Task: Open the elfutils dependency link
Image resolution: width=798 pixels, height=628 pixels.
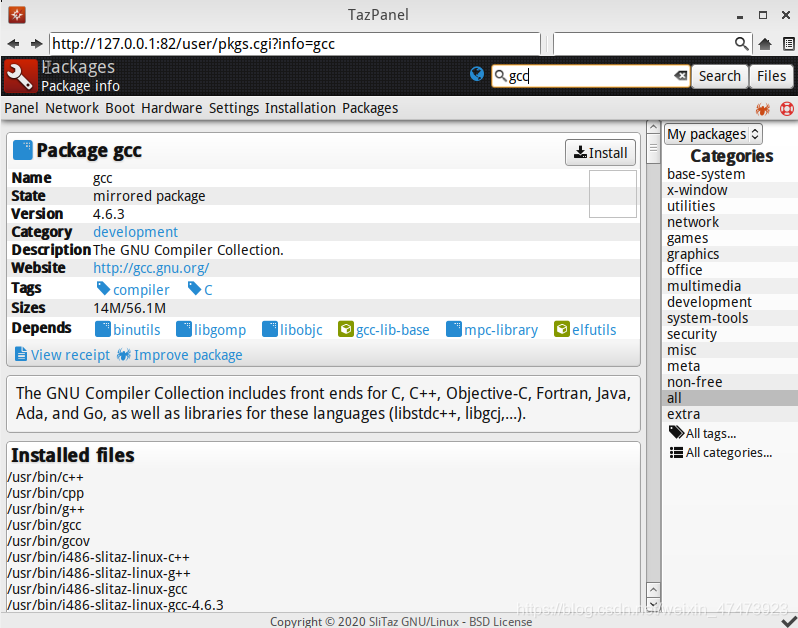Action: (594, 330)
